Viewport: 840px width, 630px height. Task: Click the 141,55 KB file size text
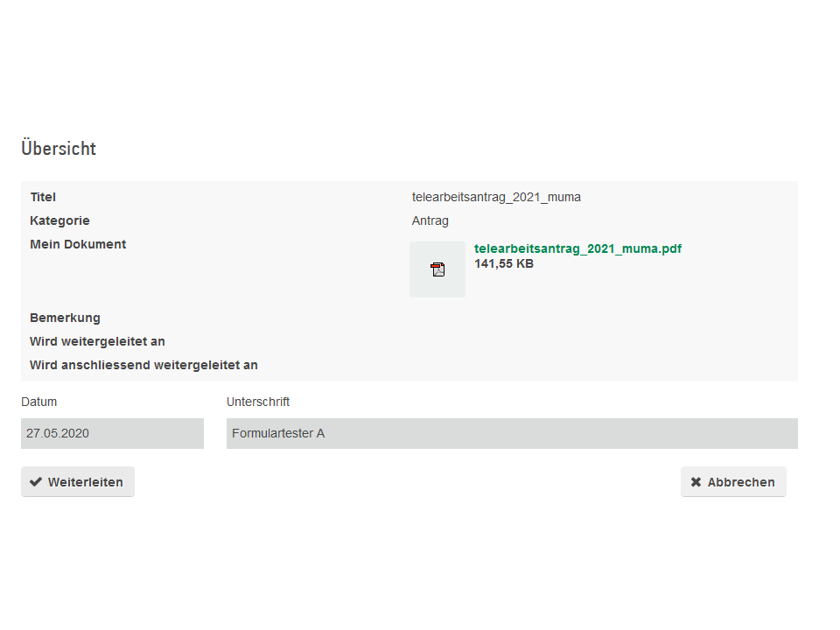[x=504, y=263]
